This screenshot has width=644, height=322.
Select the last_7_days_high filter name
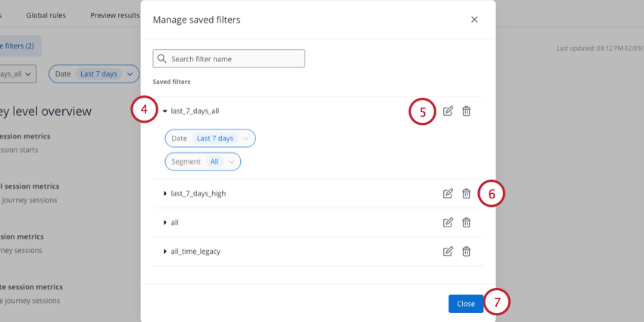pyautogui.click(x=199, y=193)
